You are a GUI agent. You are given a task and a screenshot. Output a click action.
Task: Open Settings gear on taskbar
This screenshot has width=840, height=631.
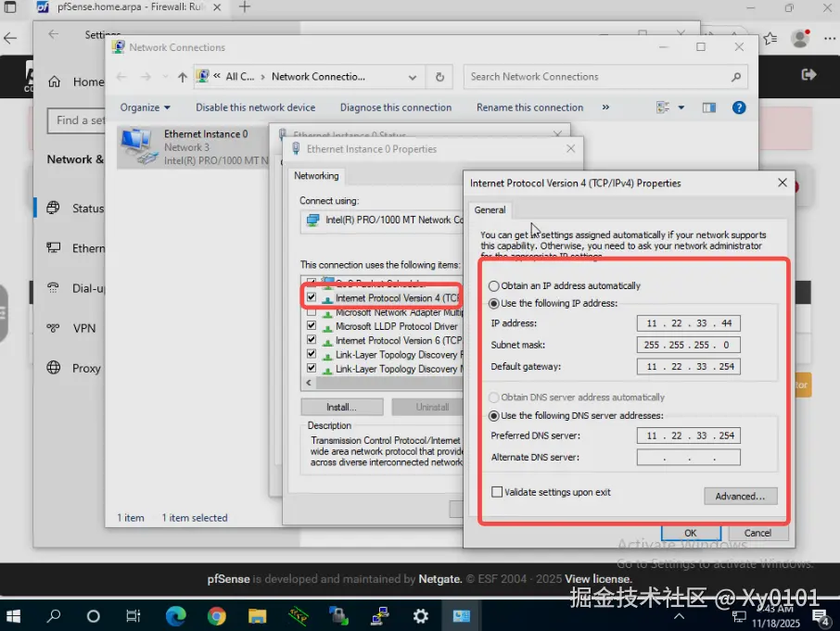click(421, 616)
